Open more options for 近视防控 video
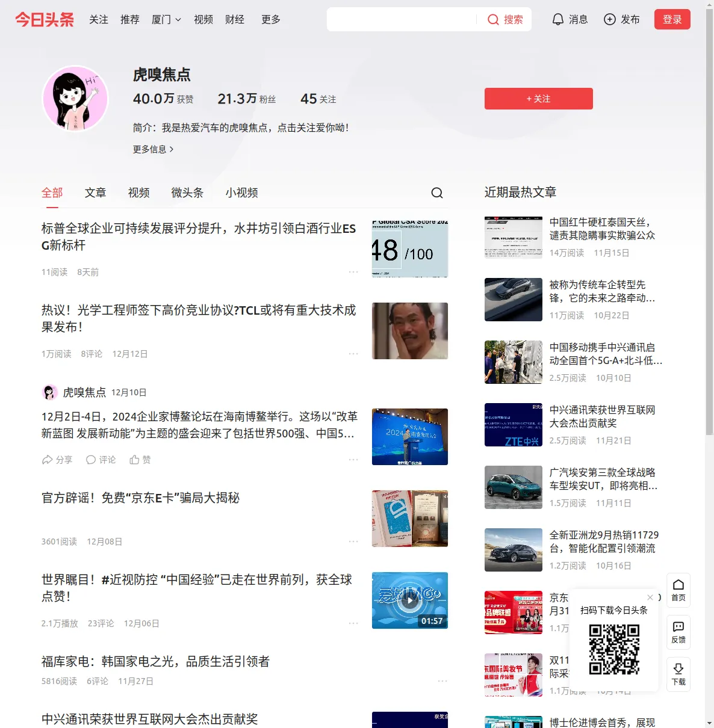Viewport: 714px width, 728px height. pos(353,623)
